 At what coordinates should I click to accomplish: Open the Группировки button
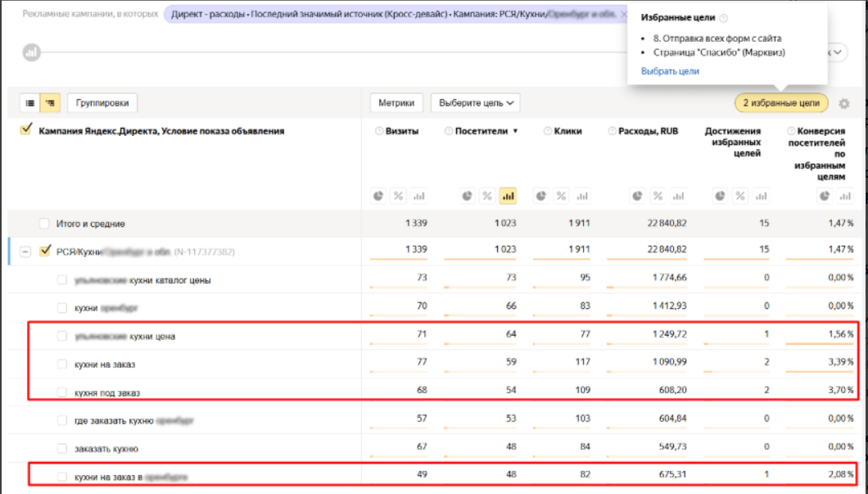coord(102,103)
